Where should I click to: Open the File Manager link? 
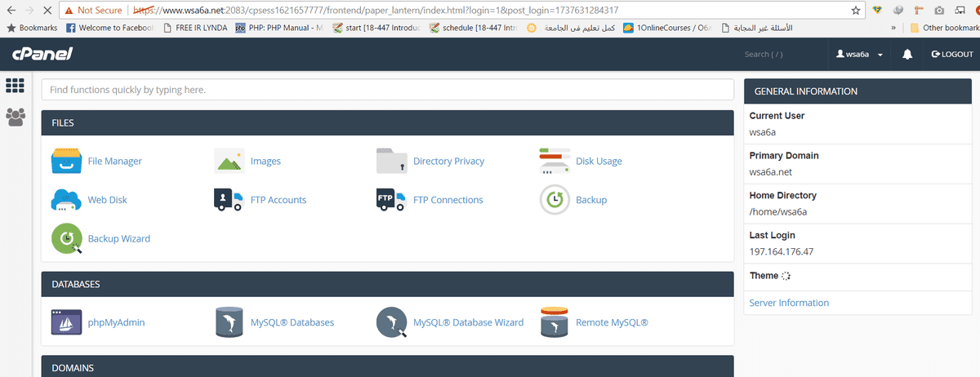point(115,161)
